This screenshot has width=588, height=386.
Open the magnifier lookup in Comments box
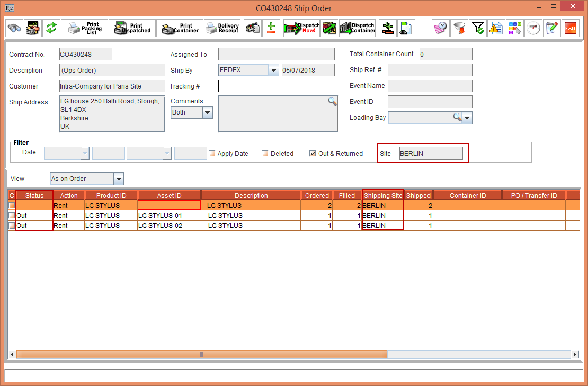332,101
